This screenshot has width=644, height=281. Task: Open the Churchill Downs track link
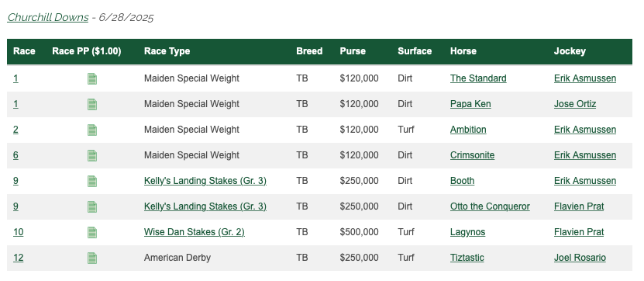coord(48,17)
